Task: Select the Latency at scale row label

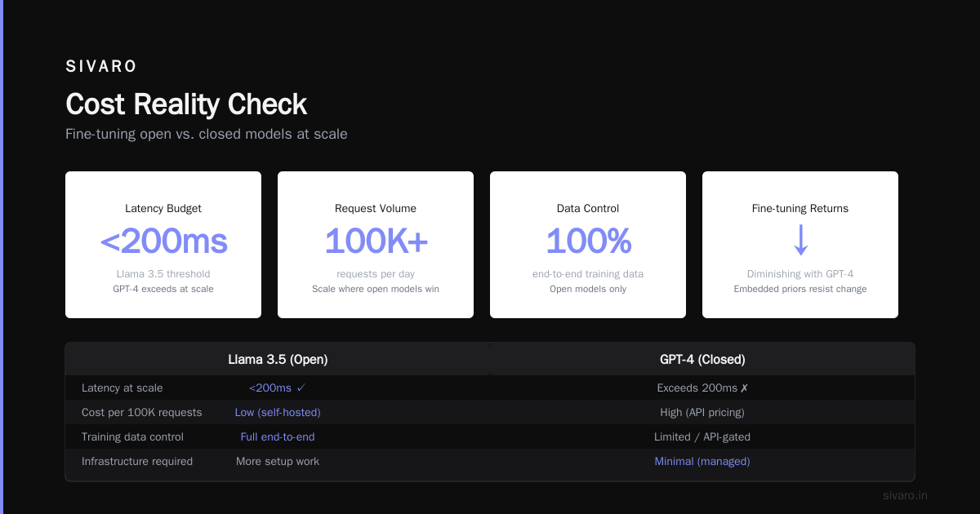Action: coord(122,388)
